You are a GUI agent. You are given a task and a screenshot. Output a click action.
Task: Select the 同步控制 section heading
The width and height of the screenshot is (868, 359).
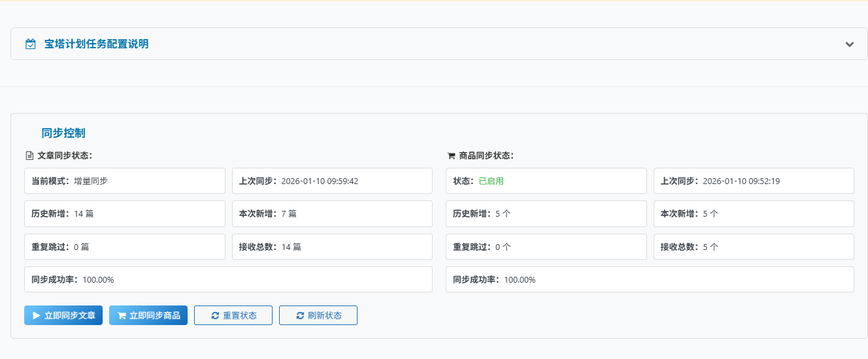coord(63,133)
